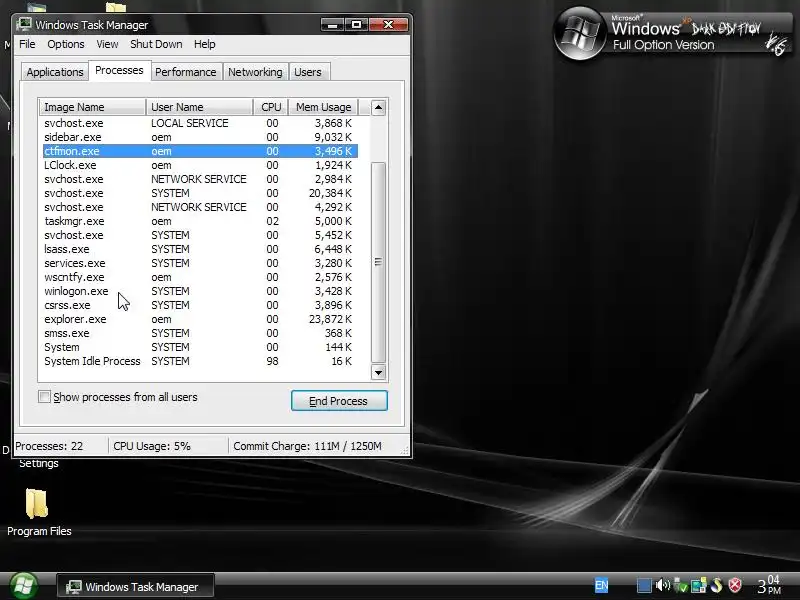Click Safely Remove Hardware tray icon

tap(680, 586)
